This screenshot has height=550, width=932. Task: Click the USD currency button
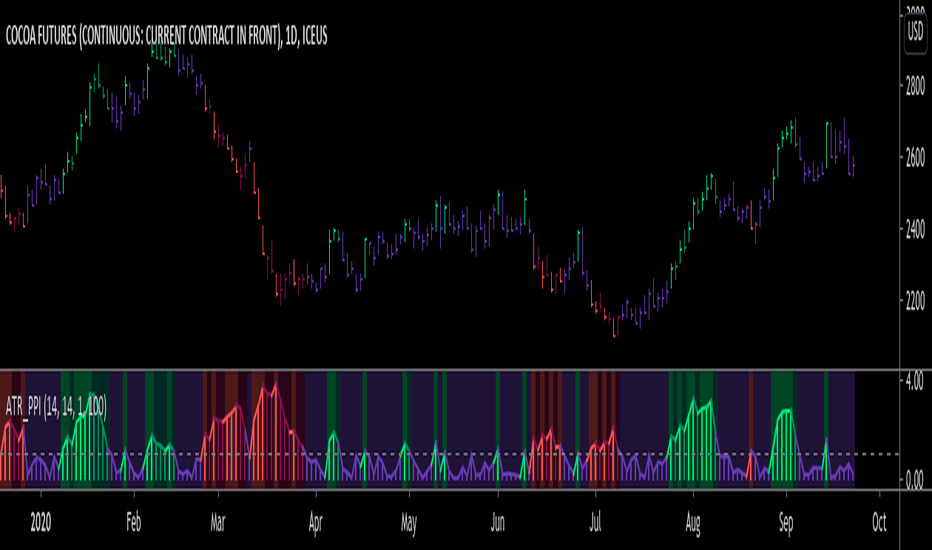[x=915, y=32]
